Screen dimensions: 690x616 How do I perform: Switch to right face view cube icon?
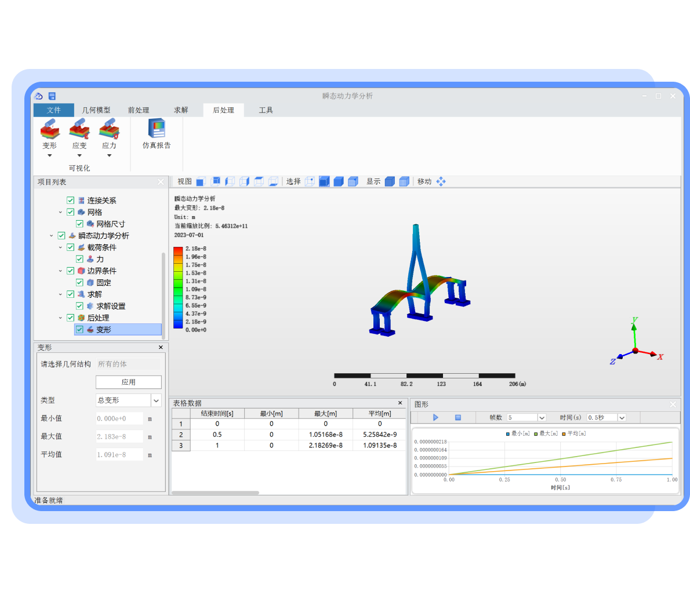[x=244, y=181]
